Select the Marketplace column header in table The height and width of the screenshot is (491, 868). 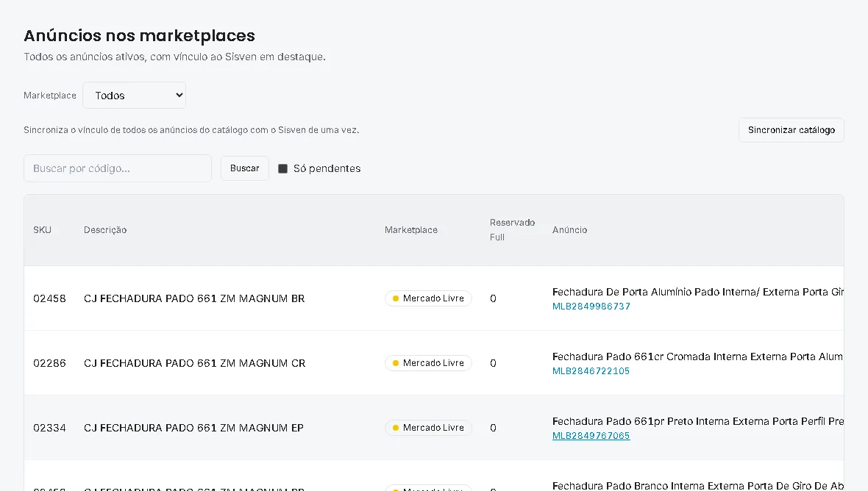tap(410, 230)
